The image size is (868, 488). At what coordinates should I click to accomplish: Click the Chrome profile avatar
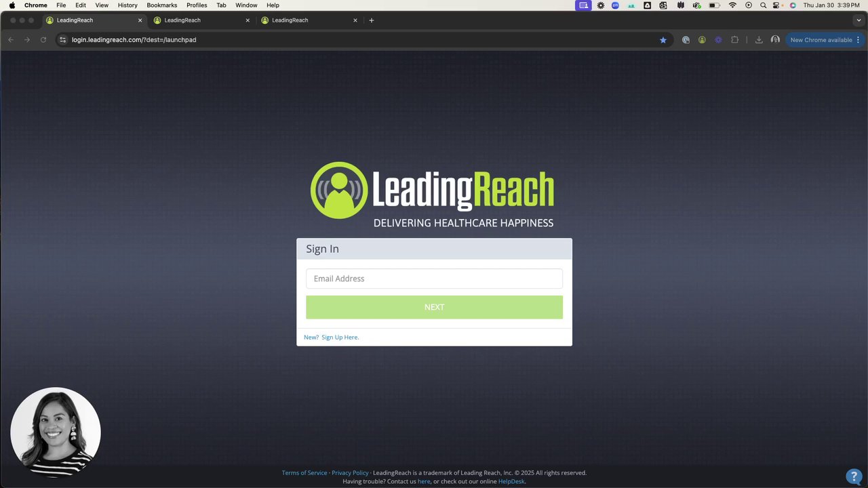[x=775, y=40]
